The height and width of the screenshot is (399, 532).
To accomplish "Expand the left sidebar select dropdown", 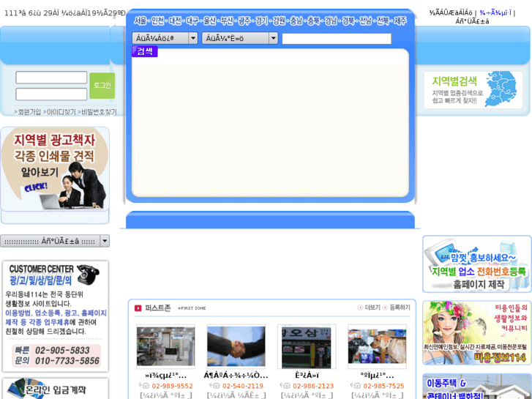I will pyautogui.click(x=55, y=241).
